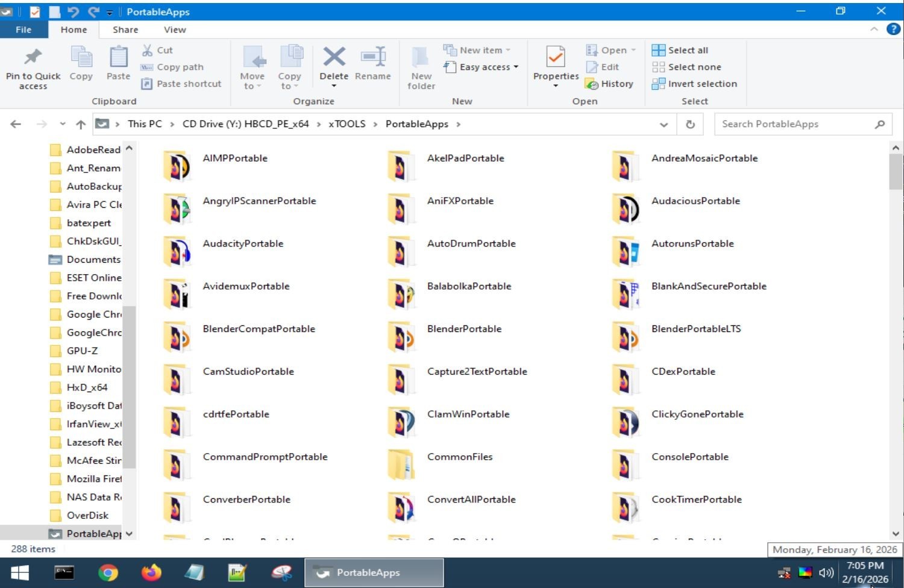Launch Firefox from the taskbar

(x=151, y=572)
